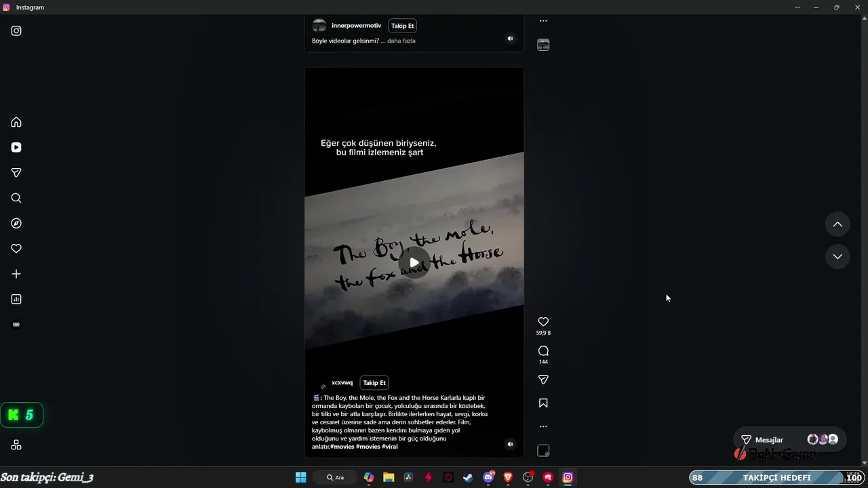Open Explore via the compass icon
868x488 pixels.
(x=16, y=224)
